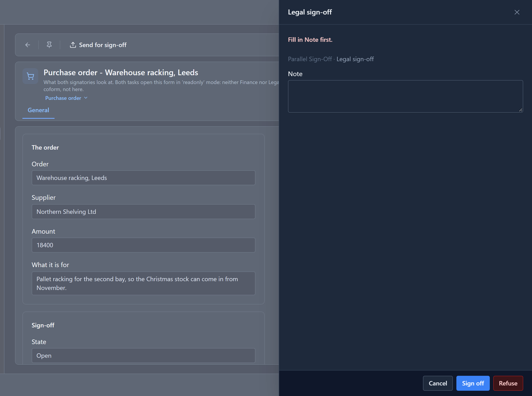Click the Order field 'Warehouse racking, Leeds'
532x396 pixels.
(x=143, y=178)
